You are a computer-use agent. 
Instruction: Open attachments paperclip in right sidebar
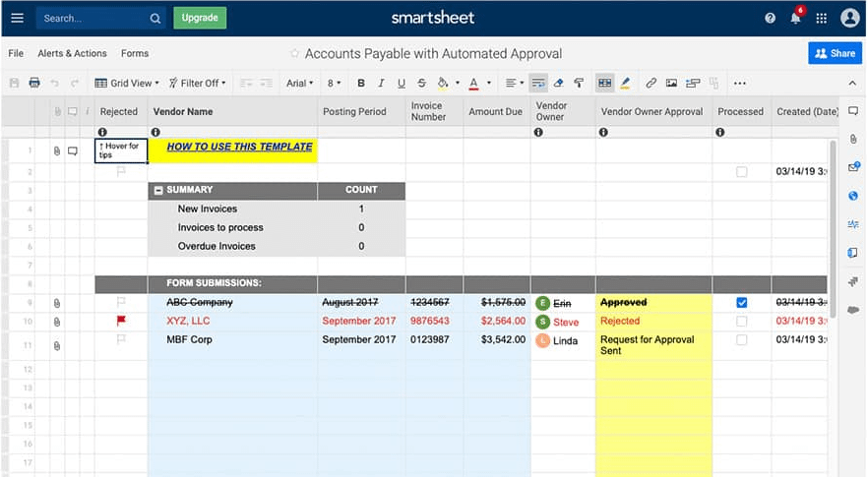coord(853,139)
